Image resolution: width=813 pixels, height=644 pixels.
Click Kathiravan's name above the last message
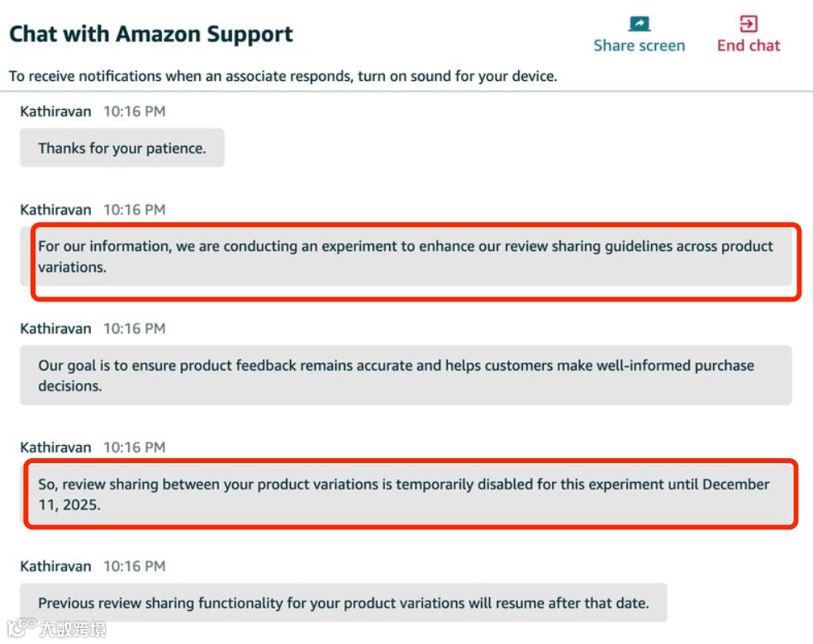55,567
